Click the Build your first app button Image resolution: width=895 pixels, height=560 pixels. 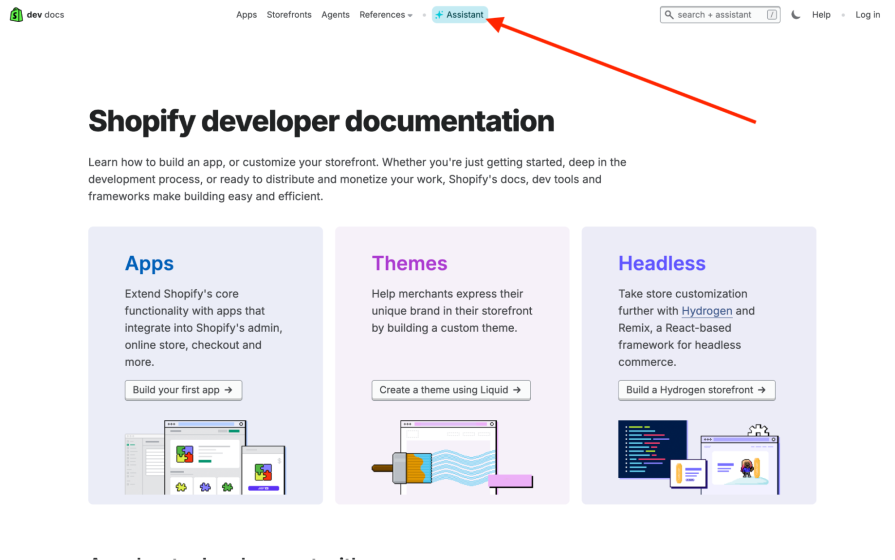click(x=183, y=390)
